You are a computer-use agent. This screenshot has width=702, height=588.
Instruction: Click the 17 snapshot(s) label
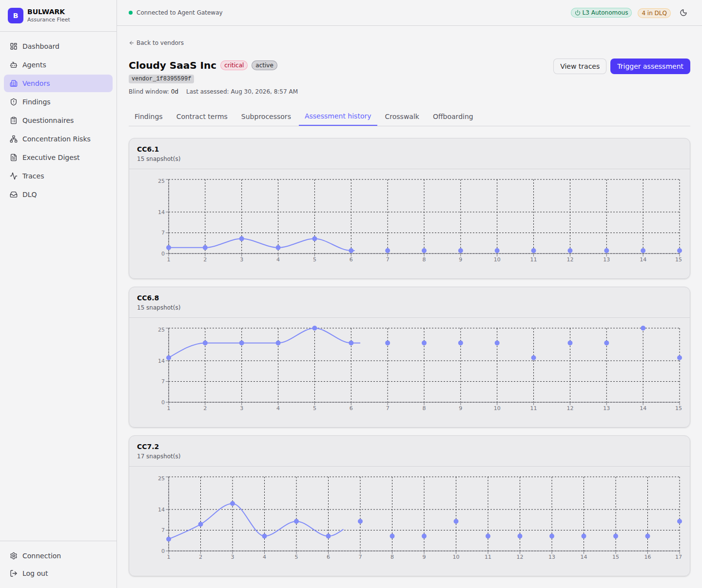click(x=158, y=456)
